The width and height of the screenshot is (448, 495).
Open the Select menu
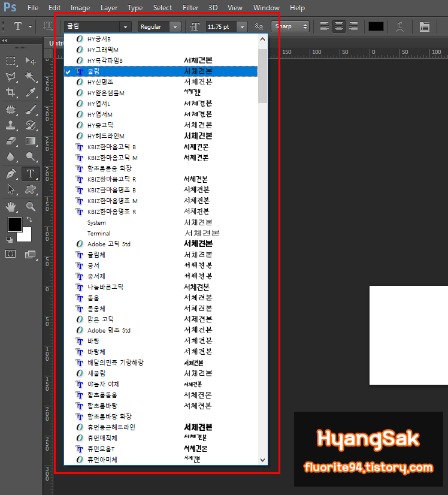coord(162,8)
